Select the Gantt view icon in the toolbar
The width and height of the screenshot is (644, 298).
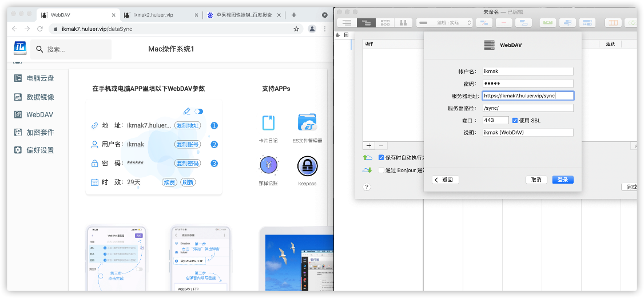click(x=366, y=23)
